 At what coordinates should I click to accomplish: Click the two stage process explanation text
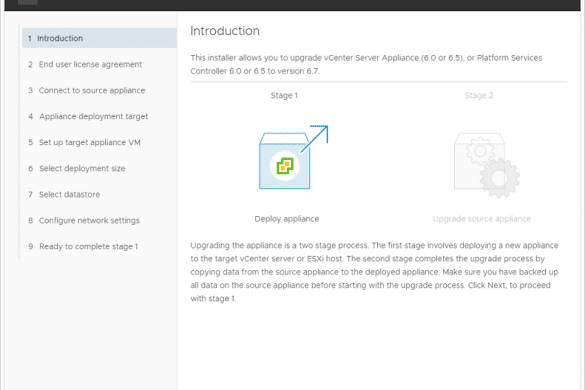pos(374,272)
